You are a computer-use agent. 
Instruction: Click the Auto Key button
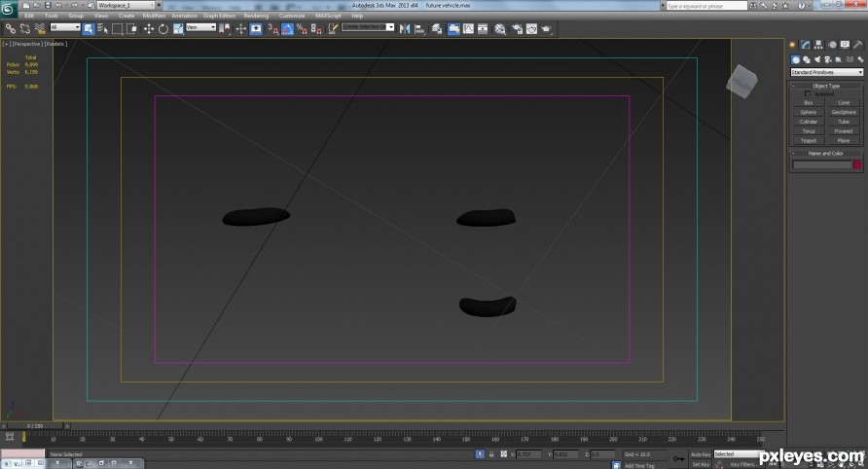(700, 454)
